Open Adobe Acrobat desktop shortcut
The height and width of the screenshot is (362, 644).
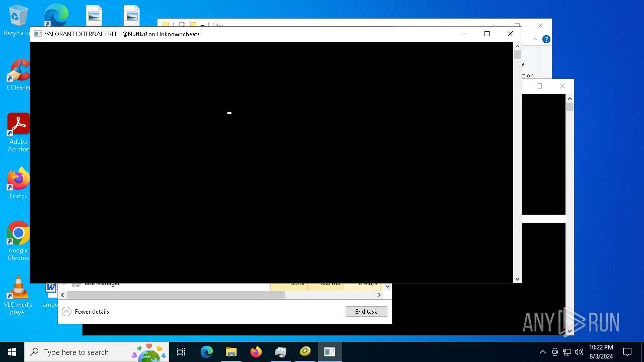tap(19, 132)
